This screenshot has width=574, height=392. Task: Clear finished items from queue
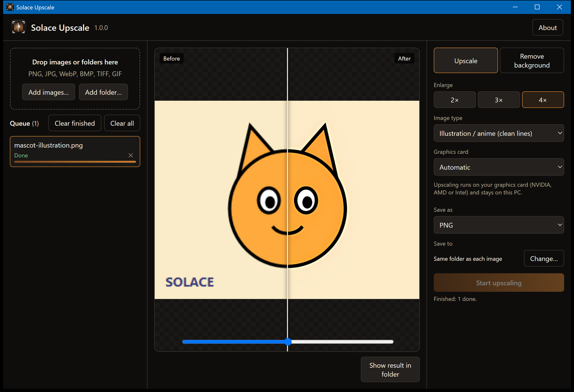pyautogui.click(x=75, y=123)
